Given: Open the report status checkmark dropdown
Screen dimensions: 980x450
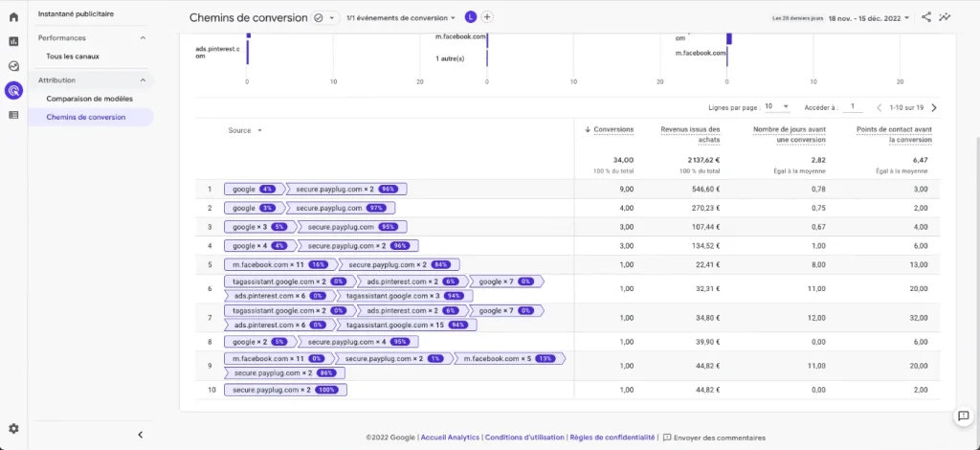Looking at the screenshot, I should click(x=325, y=18).
